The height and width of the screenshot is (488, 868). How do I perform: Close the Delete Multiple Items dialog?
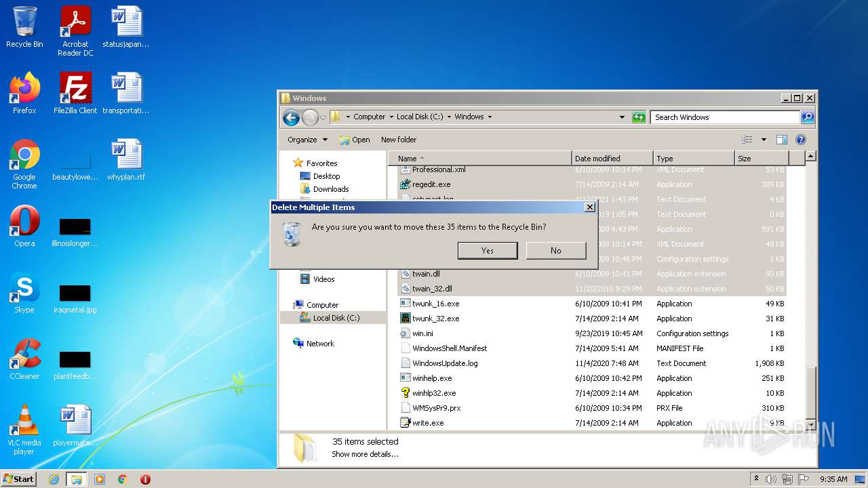pyautogui.click(x=589, y=207)
